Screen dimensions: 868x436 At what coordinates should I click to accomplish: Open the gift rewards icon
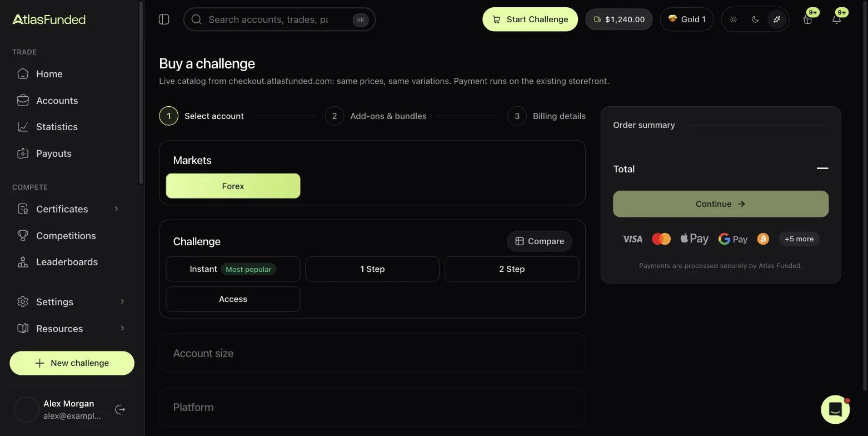pos(807,19)
